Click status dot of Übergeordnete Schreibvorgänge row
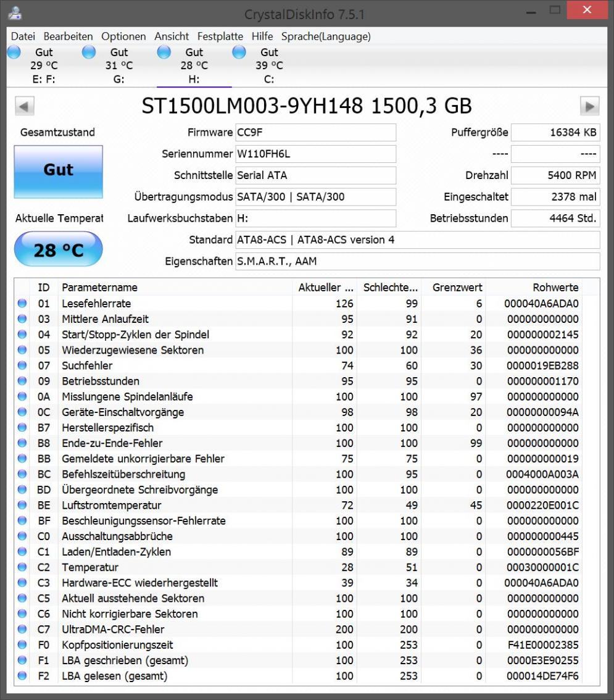 [x=22, y=490]
